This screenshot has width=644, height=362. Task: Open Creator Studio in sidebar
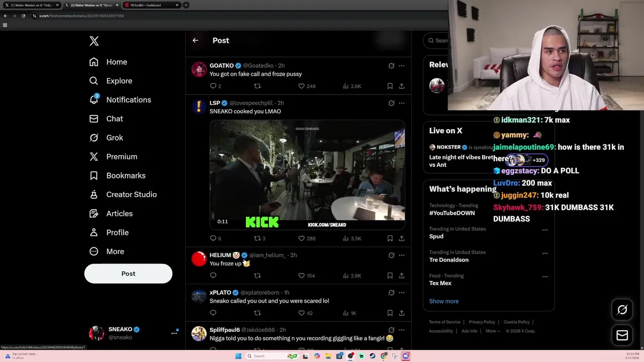[x=123, y=195]
